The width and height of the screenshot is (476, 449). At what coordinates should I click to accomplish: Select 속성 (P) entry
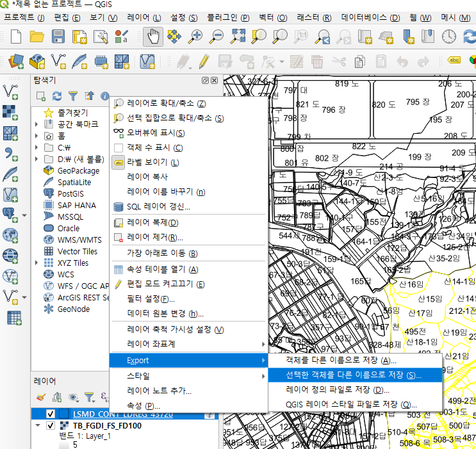pos(188,405)
